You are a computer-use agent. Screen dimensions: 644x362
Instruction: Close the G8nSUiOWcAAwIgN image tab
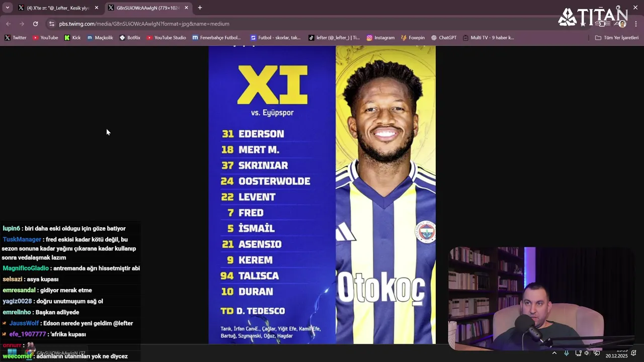[x=186, y=8]
